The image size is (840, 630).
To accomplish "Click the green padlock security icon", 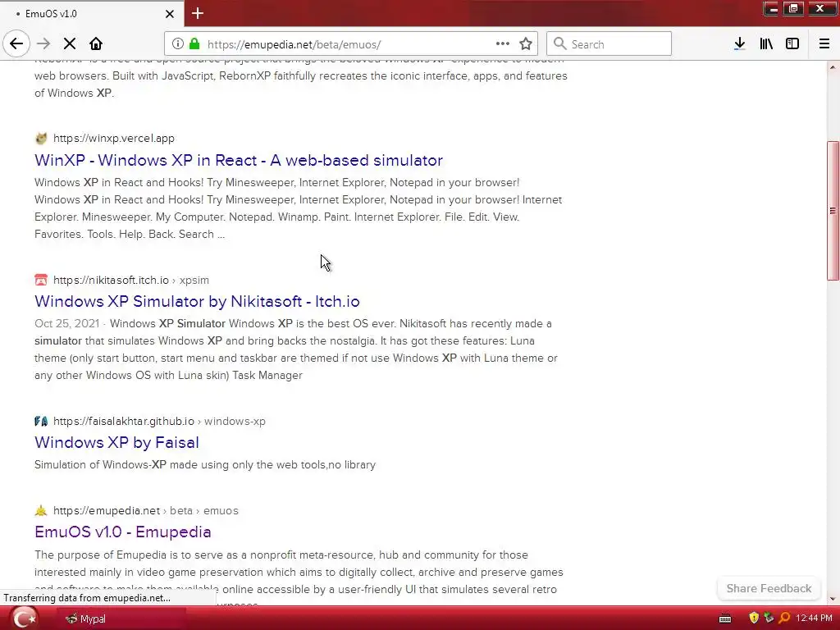I will tap(194, 44).
